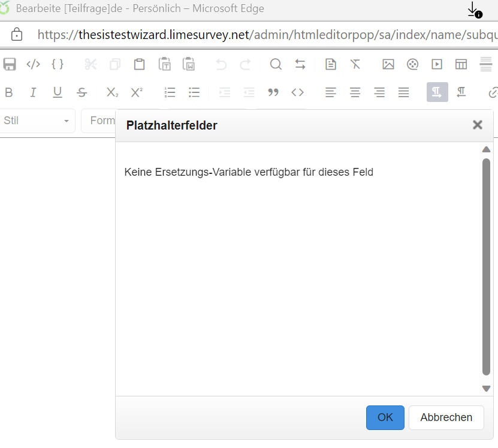
Task: Toggle Italic formatting
Action: click(33, 92)
